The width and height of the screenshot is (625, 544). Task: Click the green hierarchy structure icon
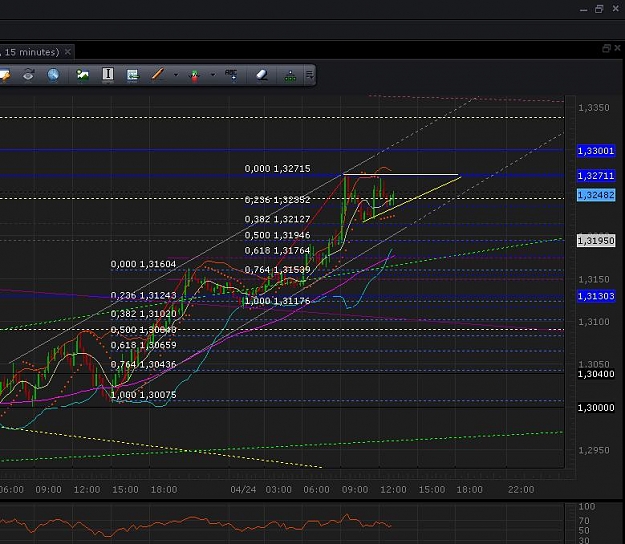(x=290, y=75)
